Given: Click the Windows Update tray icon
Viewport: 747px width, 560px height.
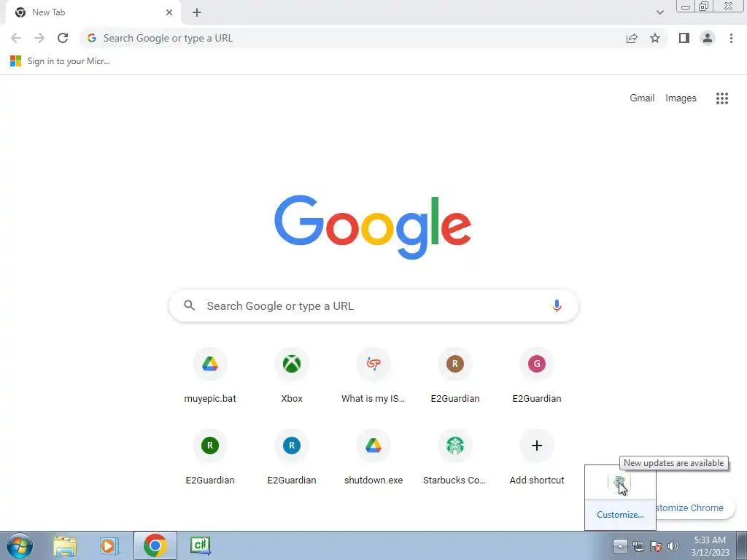Looking at the screenshot, I should click(619, 483).
